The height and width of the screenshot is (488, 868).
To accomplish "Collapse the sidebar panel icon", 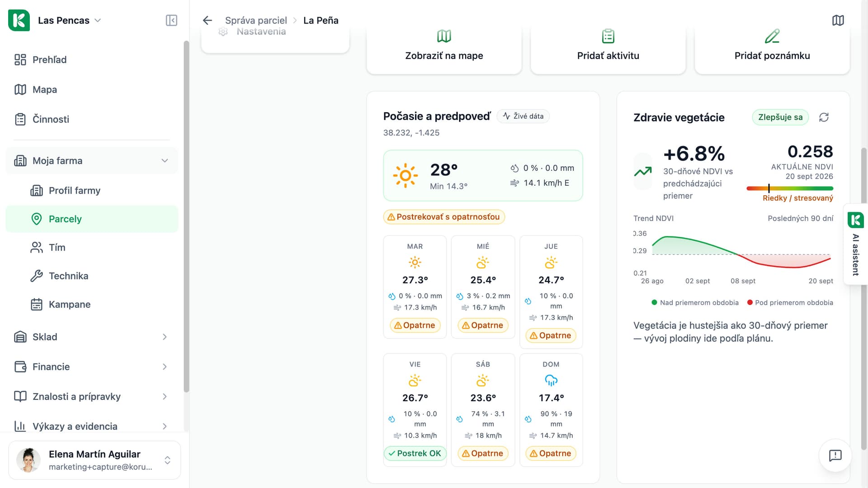I will [x=171, y=20].
